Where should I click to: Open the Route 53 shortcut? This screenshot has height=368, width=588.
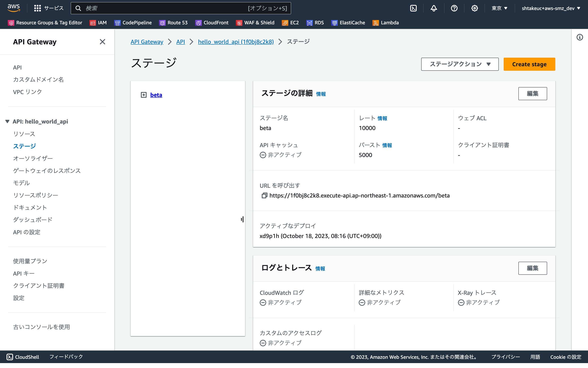174,23
